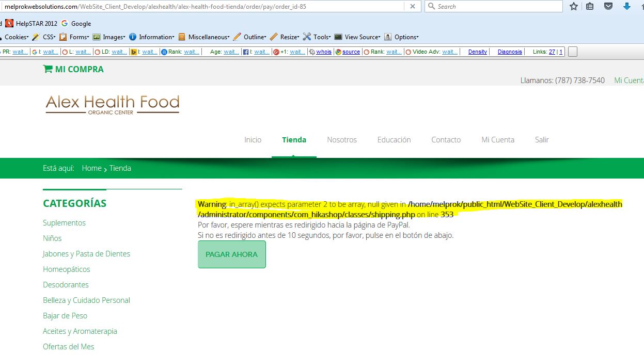Click the bookmark star icon
The image size is (644, 355).
coord(574,7)
